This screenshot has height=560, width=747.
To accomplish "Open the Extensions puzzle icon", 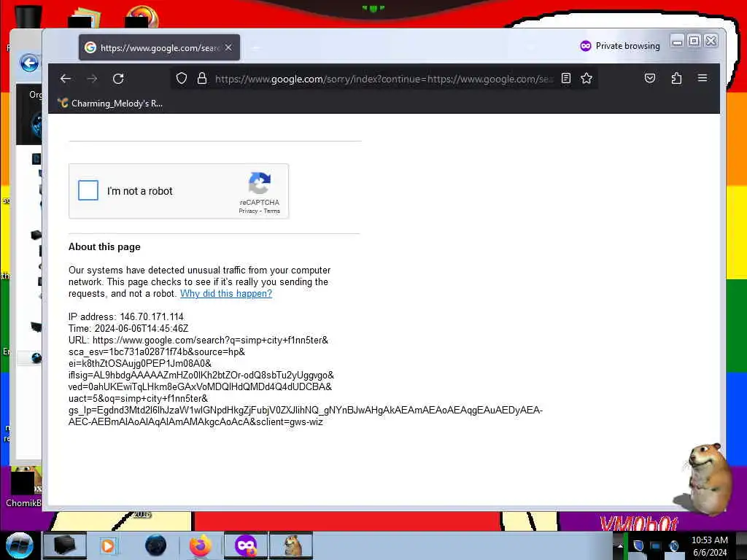I will (676, 78).
